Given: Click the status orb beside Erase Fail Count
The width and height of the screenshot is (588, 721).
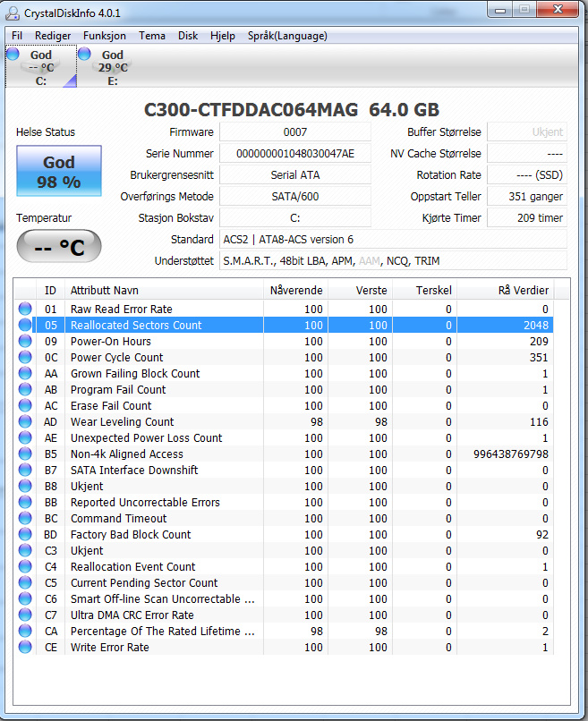Looking at the screenshot, I should click(x=25, y=405).
